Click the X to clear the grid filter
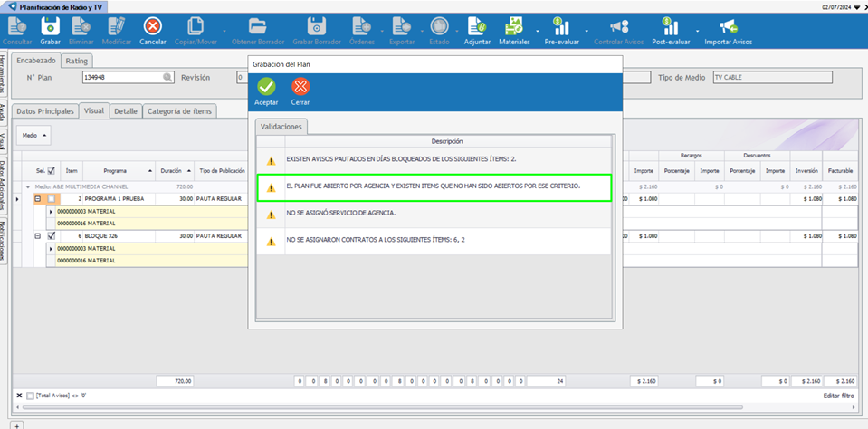This screenshot has height=429, width=868. point(19,396)
